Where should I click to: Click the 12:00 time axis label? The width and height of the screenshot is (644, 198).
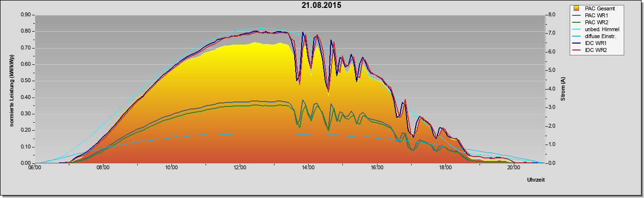240,168
